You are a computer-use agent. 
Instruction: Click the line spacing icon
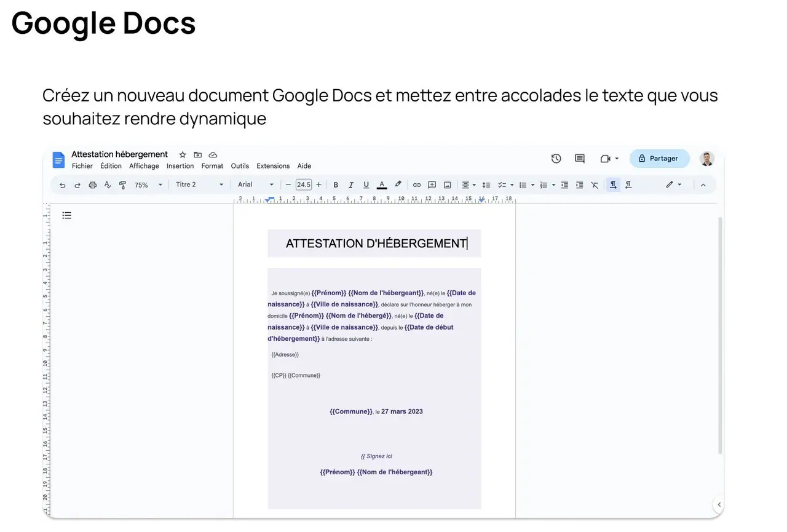click(486, 185)
